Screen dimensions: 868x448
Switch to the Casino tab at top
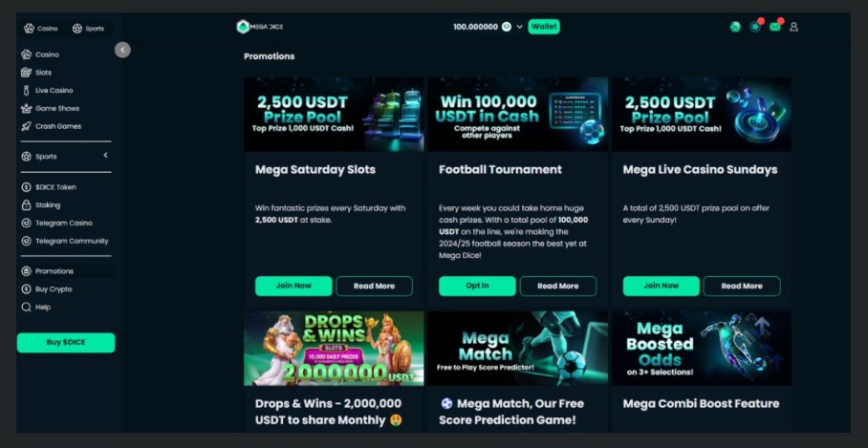pos(41,29)
